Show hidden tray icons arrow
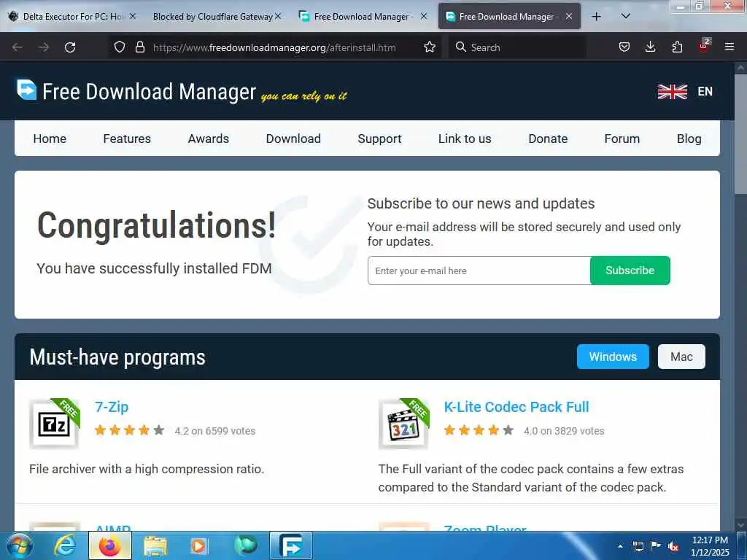The image size is (747, 560). click(x=620, y=546)
